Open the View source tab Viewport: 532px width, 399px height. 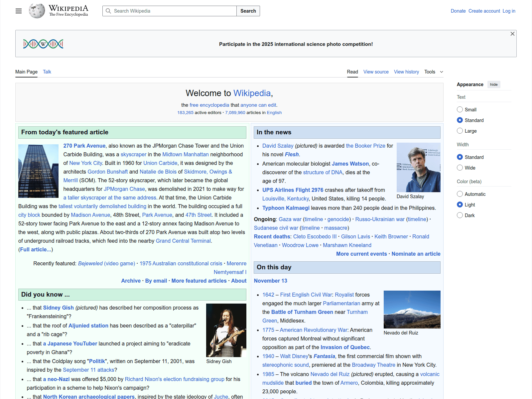click(x=376, y=72)
